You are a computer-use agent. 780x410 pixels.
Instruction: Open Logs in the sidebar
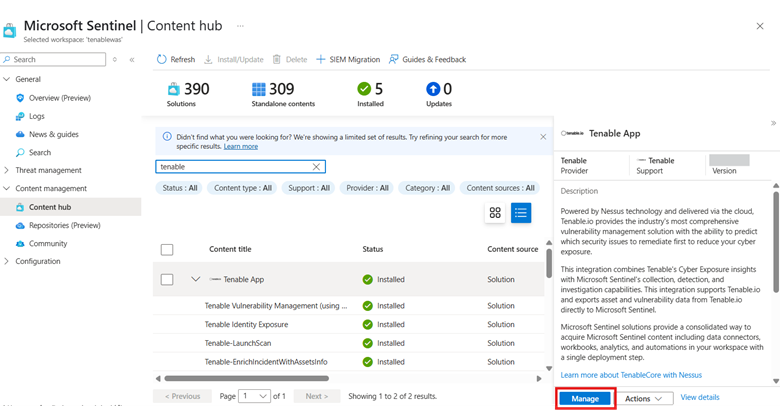click(36, 116)
